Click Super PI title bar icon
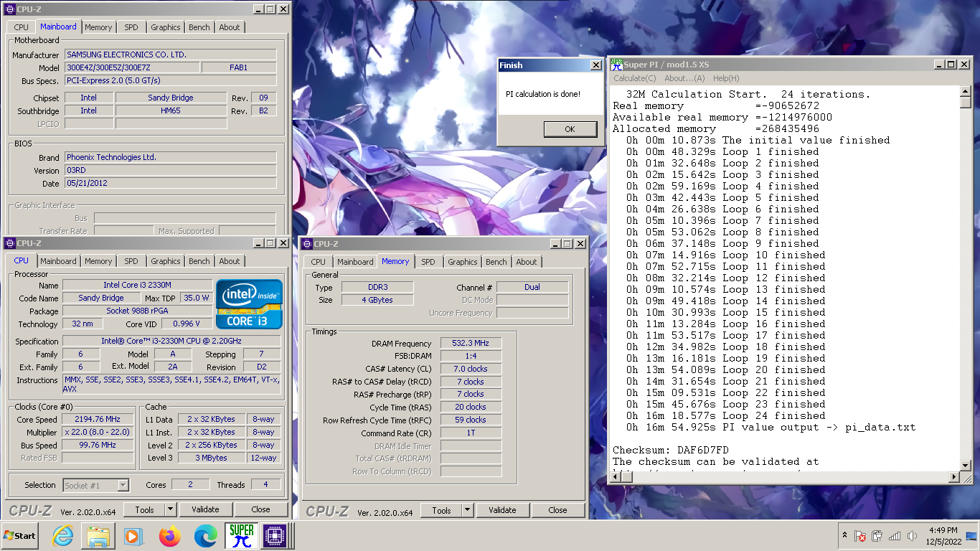 [616, 65]
